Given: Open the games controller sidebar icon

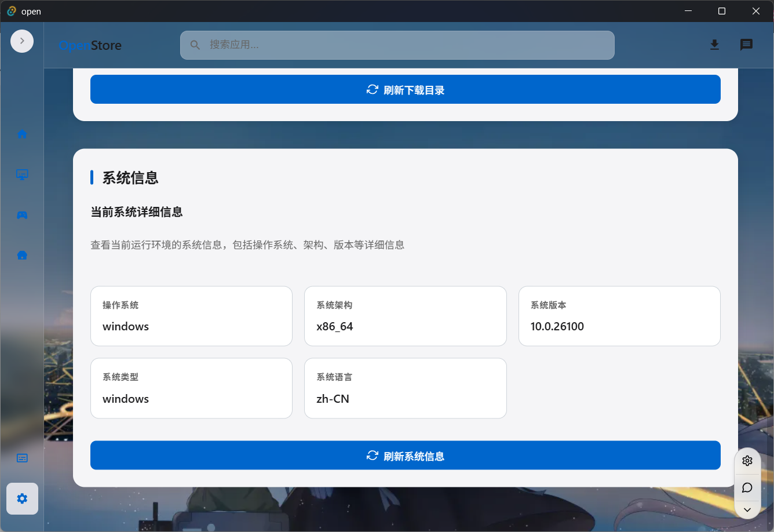Looking at the screenshot, I should click(22, 215).
